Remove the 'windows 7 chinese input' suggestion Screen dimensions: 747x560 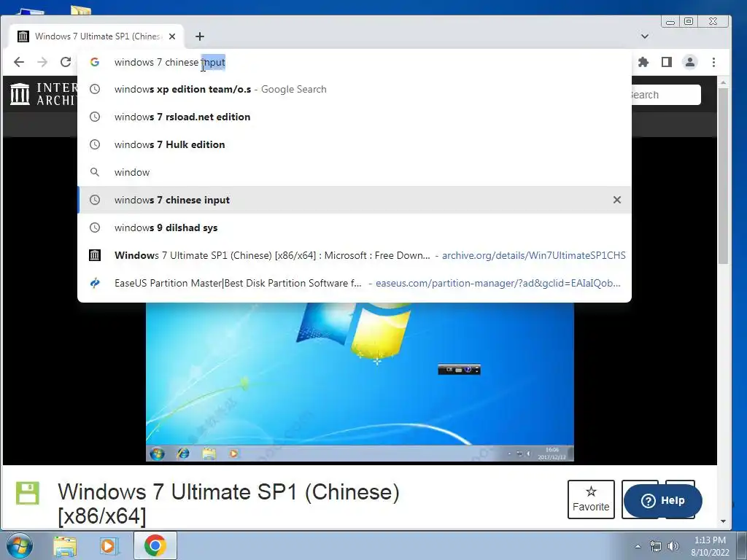pos(617,200)
